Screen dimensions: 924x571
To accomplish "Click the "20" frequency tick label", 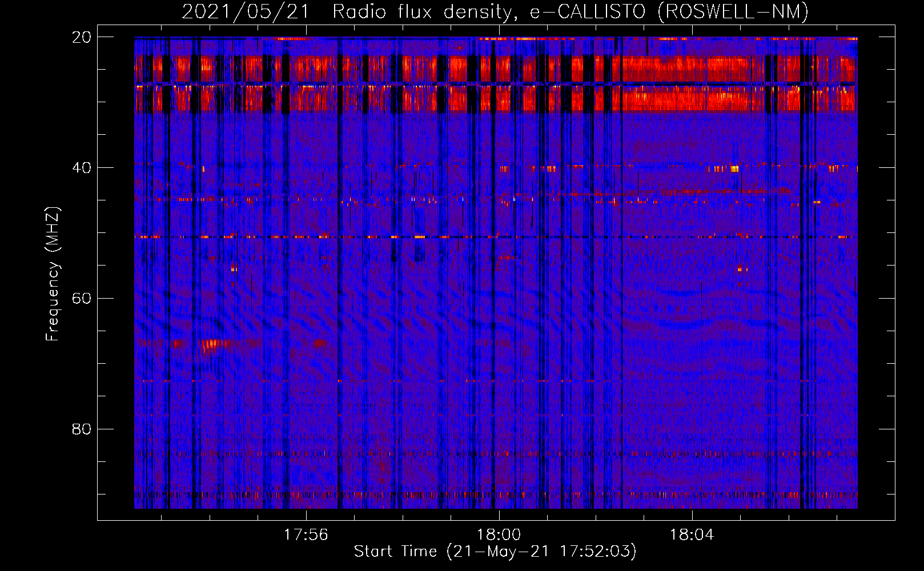I will (82, 37).
